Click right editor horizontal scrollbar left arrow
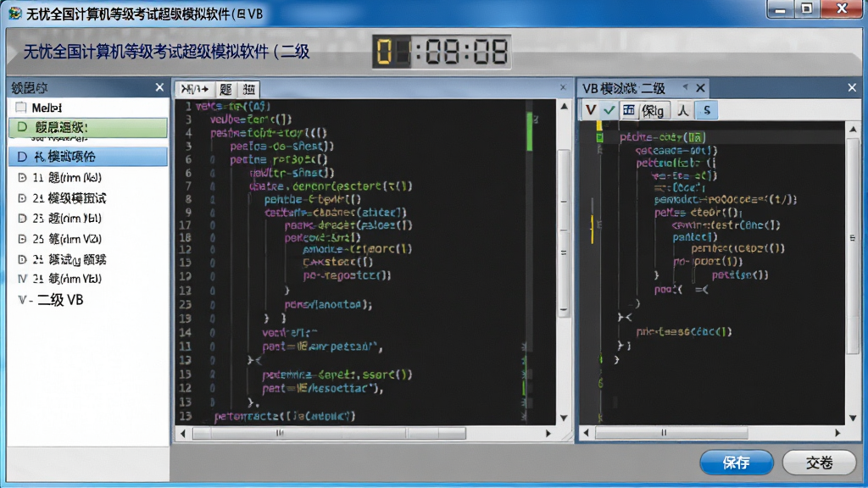 point(587,433)
